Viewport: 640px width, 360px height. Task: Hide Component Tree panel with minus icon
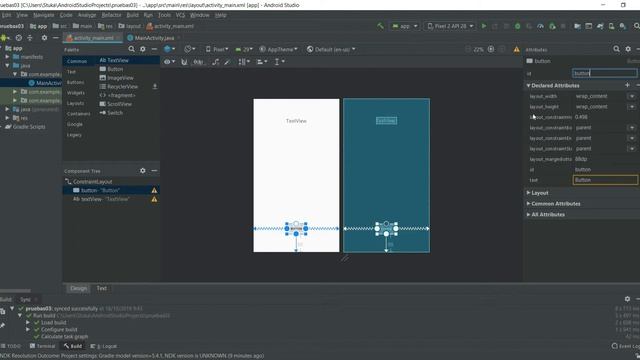(x=154, y=171)
